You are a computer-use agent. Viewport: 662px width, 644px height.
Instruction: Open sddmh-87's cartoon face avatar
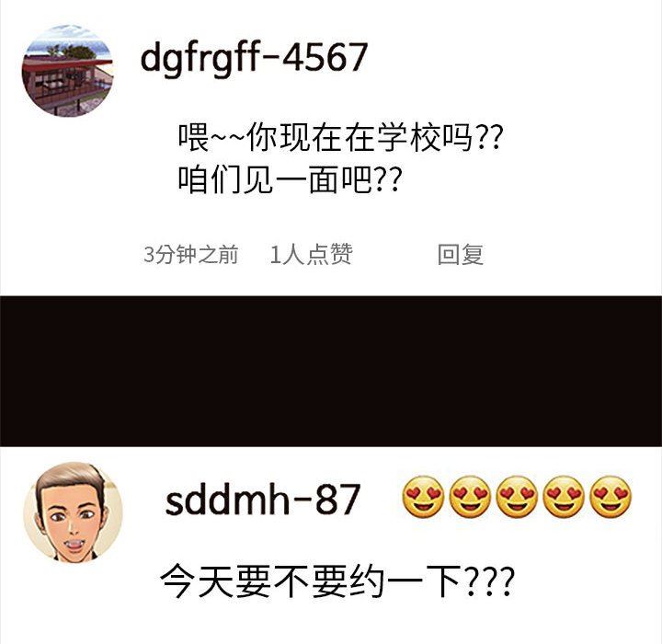[x=73, y=512]
